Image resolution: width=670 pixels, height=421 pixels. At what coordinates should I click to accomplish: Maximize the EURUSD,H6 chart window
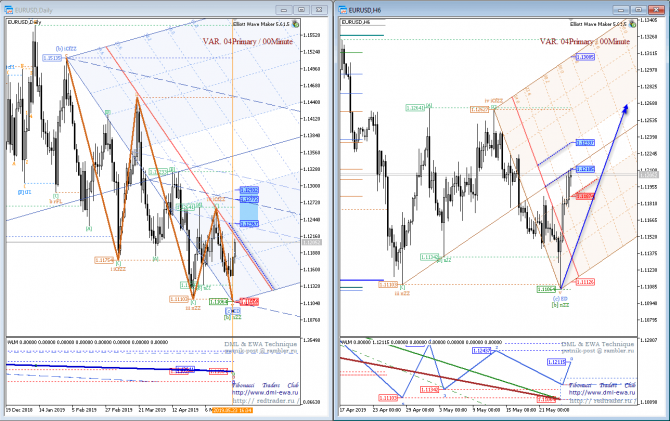638,10
